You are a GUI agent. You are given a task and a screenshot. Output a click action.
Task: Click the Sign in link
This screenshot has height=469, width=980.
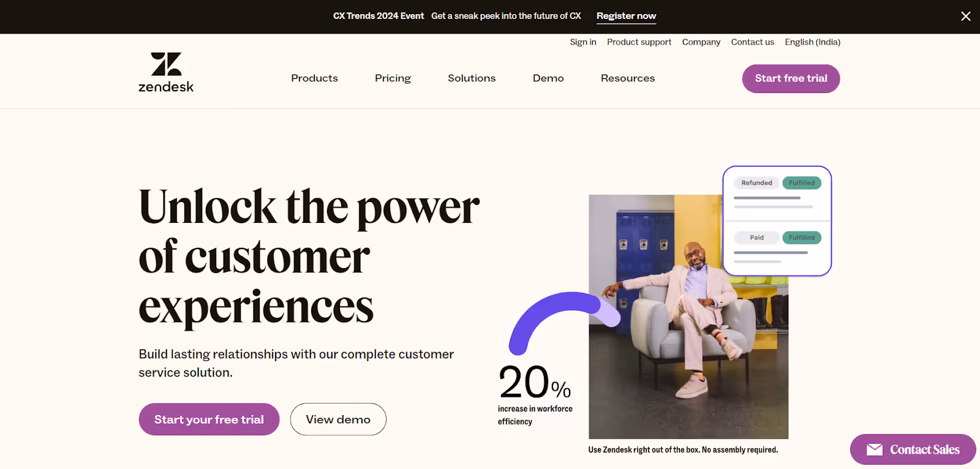point(583,42)
